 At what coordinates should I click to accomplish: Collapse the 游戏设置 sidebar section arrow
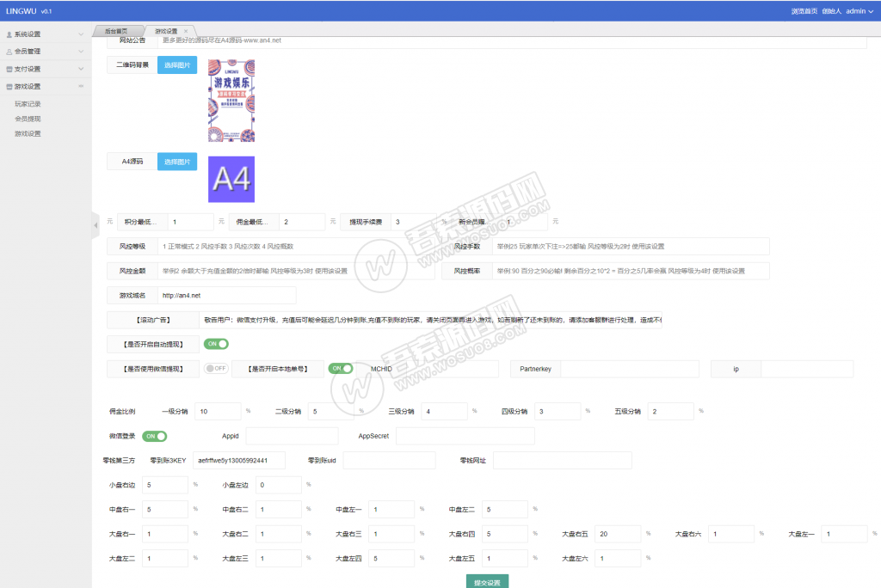[x=81, y=86]
